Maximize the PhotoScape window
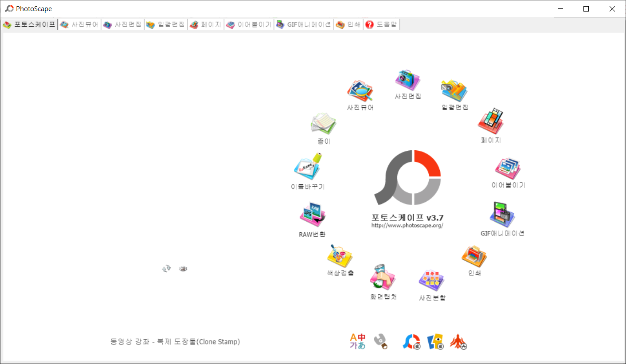This screenshot has height=364, width=626. (586, 9)
